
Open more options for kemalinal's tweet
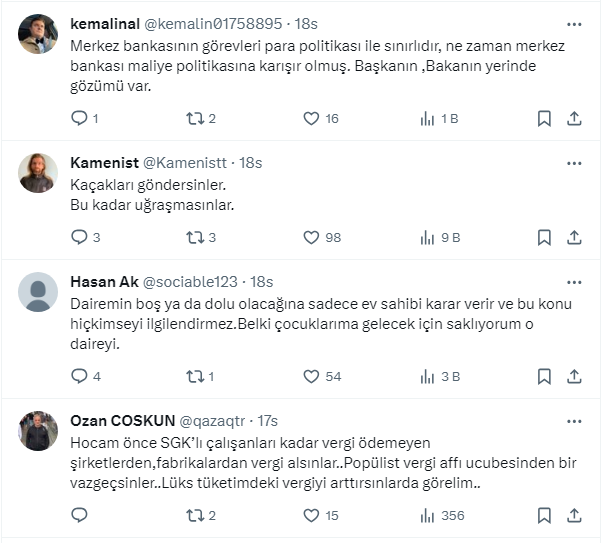click(x=574, y=24)
